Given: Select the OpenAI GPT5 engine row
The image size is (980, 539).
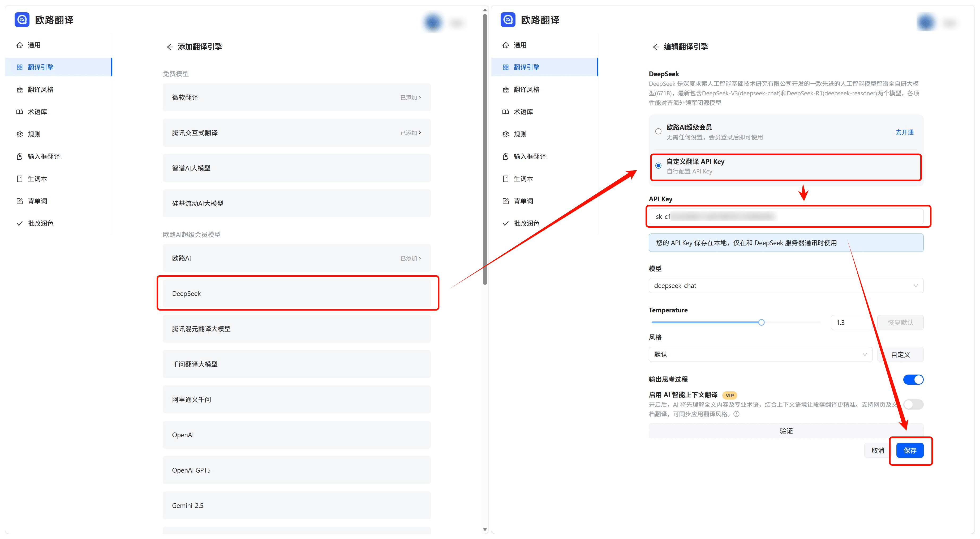Looking at the screenshot, I should click(296, 470).
